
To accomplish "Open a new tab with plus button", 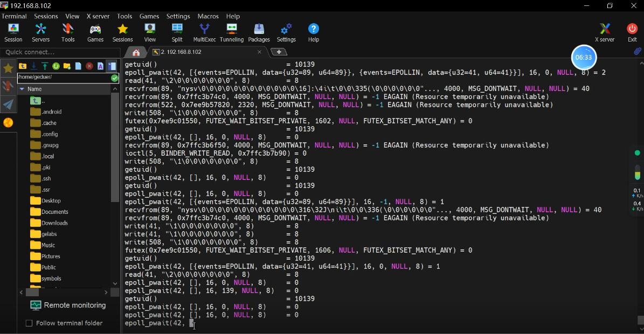I will pos(279,52).
